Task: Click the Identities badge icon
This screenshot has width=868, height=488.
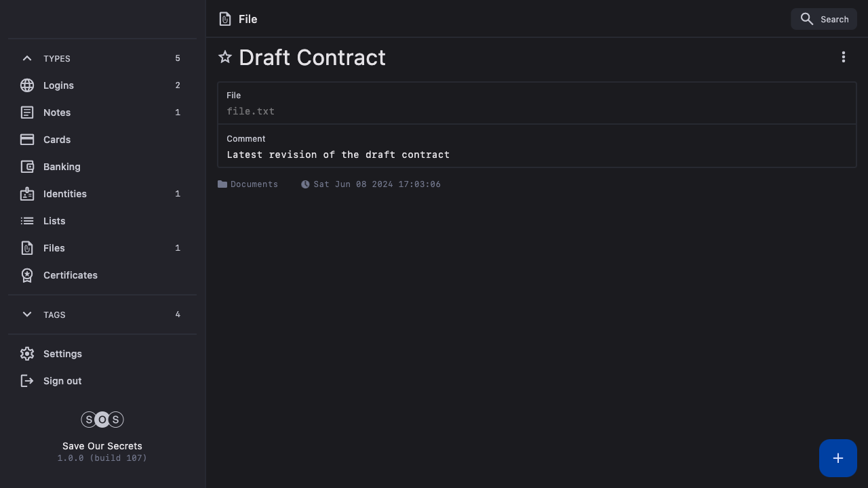Action: tap(27, 194)
